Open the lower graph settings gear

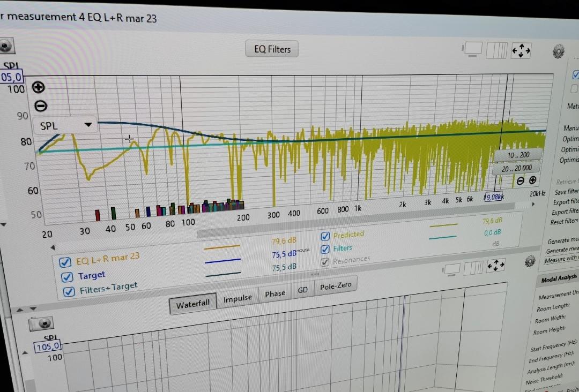530,261
